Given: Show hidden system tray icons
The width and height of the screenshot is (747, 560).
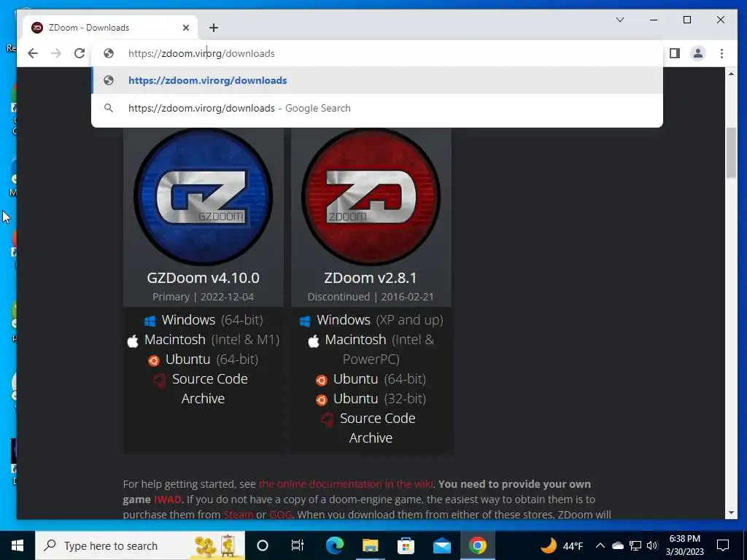Looking at the screenshot, I should click(600, 545).
